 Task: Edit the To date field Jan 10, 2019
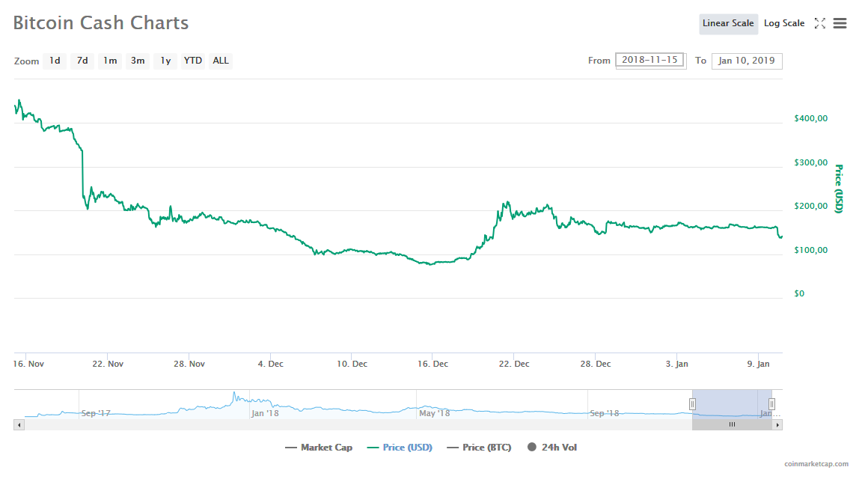747,61
